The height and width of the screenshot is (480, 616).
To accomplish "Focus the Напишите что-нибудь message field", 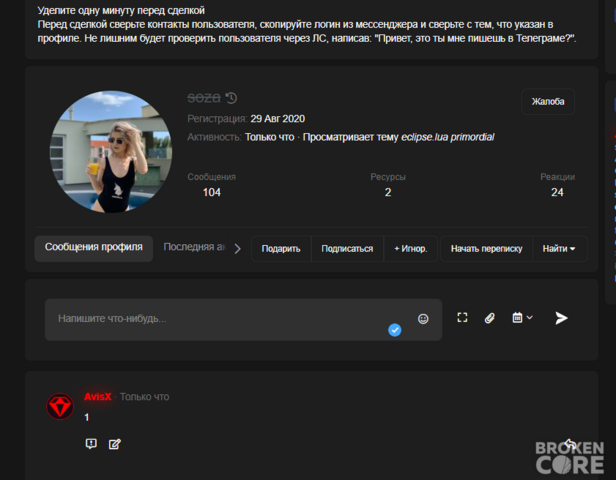I will [x=243, y=319].
